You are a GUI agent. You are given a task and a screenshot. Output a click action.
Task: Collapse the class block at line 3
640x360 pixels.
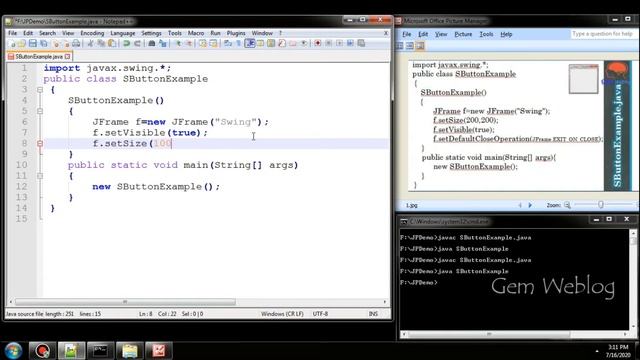coord(40,89)
